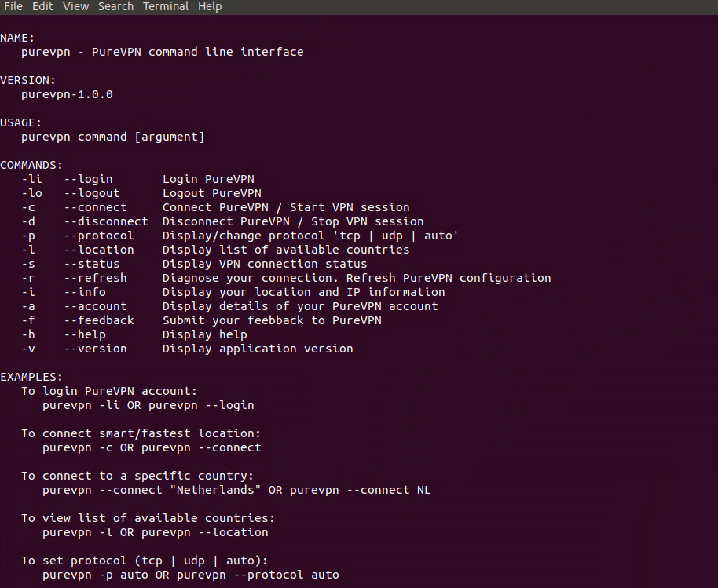
Task: Click 'To connect to a specific country:' line
Action: [137, 476]
